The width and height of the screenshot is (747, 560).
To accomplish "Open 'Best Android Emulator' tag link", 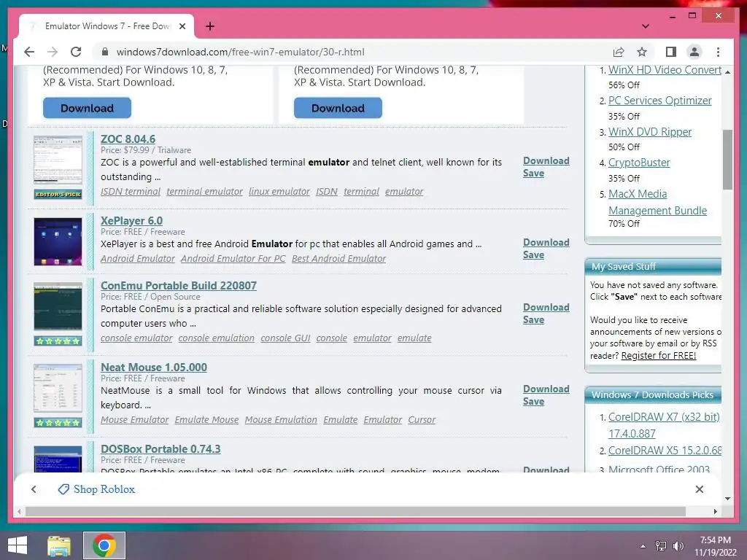I will 338,259.
